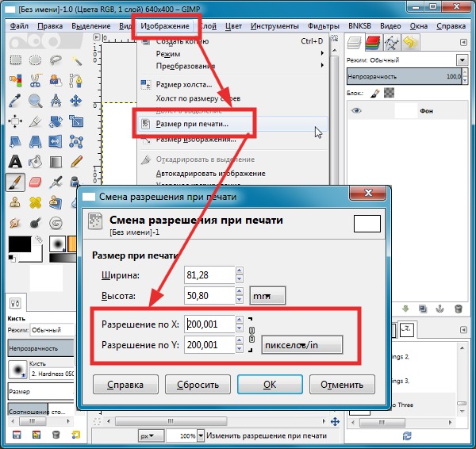Select the Text tool
Viewport: 476px width, 449px height.
(x=15, y=162)
